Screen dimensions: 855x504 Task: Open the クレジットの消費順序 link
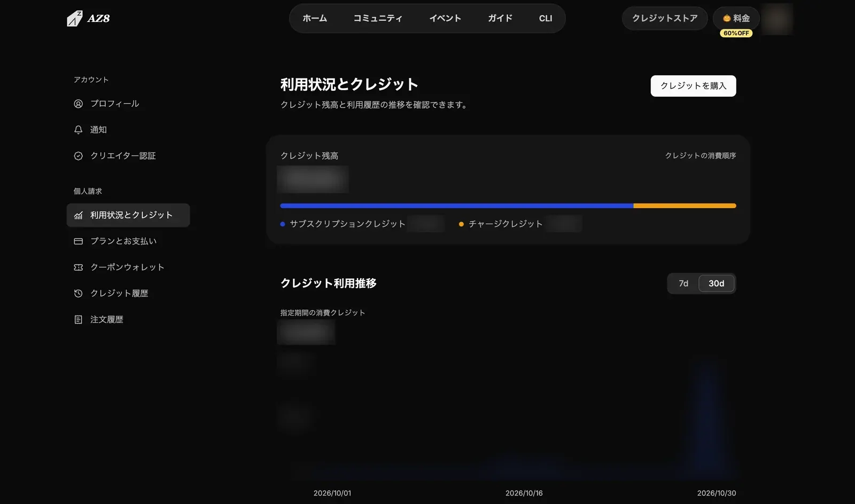[x=701, y=155]
